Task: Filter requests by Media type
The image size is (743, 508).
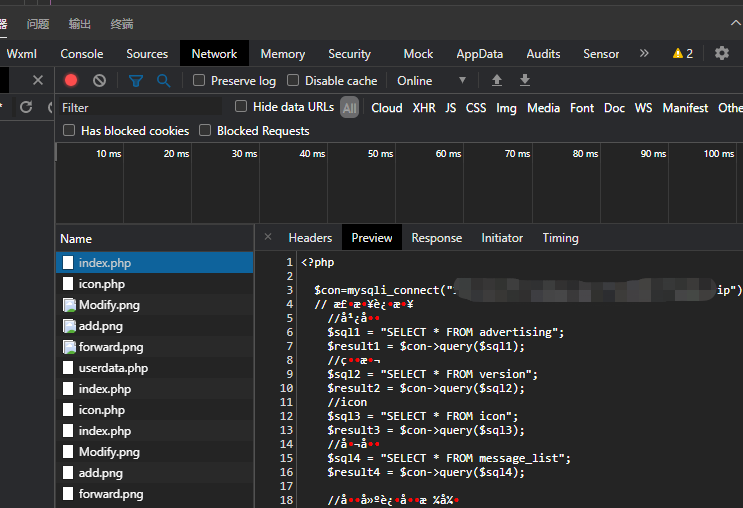Action: (x=544, y=108)
